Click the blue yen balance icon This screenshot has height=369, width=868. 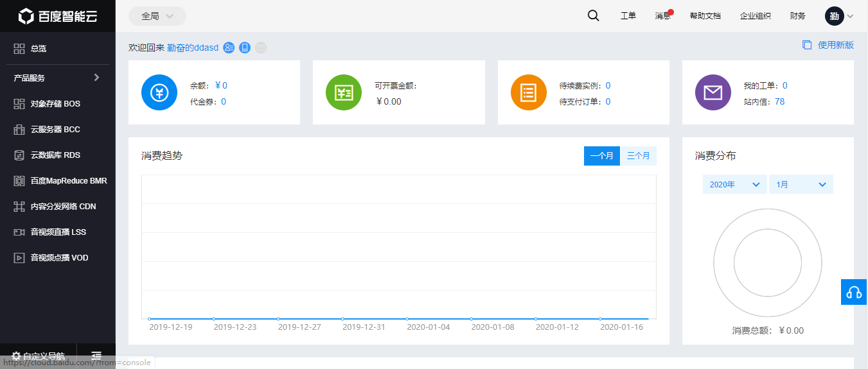(x=159, y=92)
